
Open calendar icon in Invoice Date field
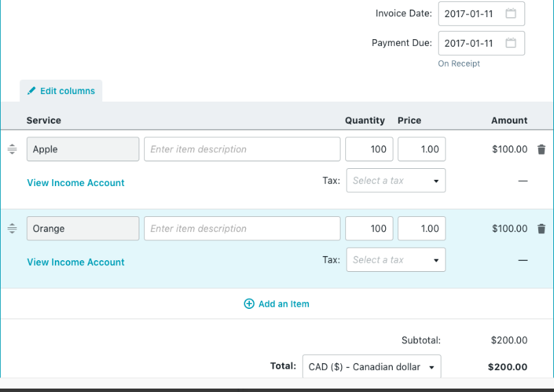tap(511, 14)
